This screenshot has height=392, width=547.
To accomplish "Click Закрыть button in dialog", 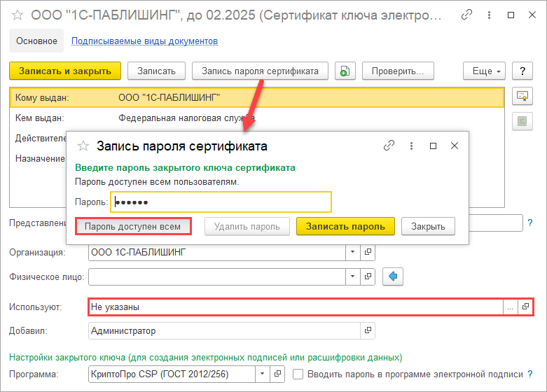I will [x=428, y=226].
